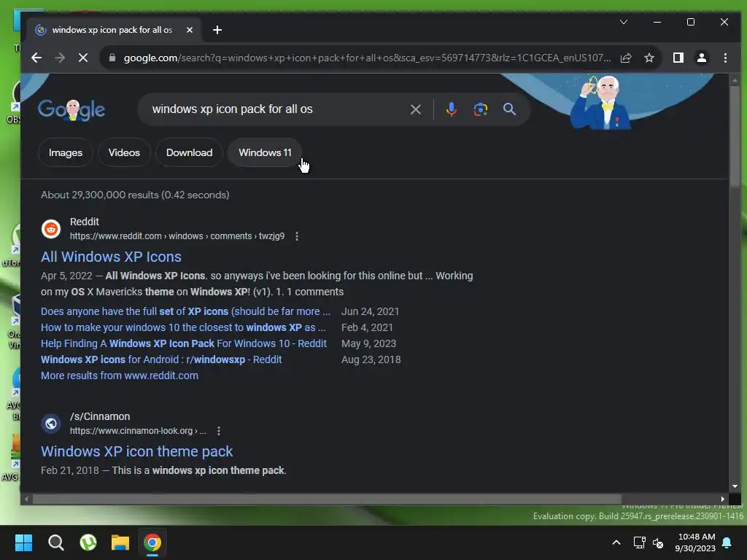Click the horizontal scrollbar right arrow
Screen dimensions: 747x560
pos(723,499)
